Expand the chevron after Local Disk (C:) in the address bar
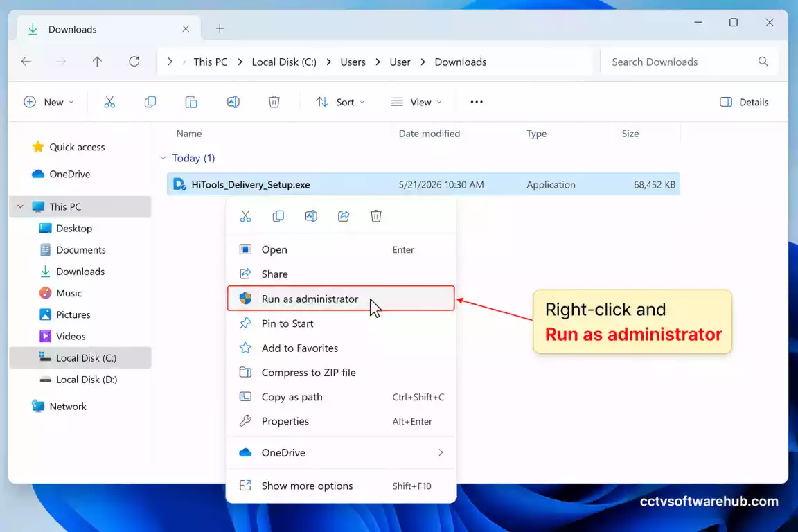The height and width of the screenshot is (532, 798). point(329,62)
